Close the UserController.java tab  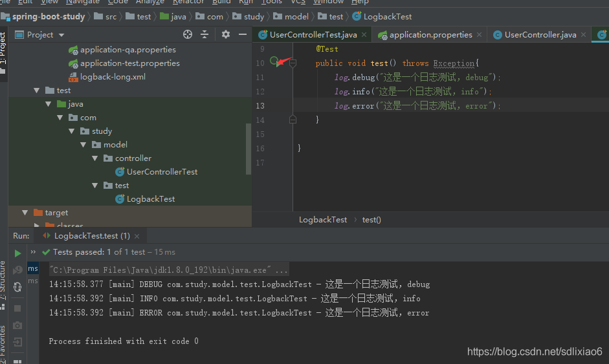coord(583,35)
